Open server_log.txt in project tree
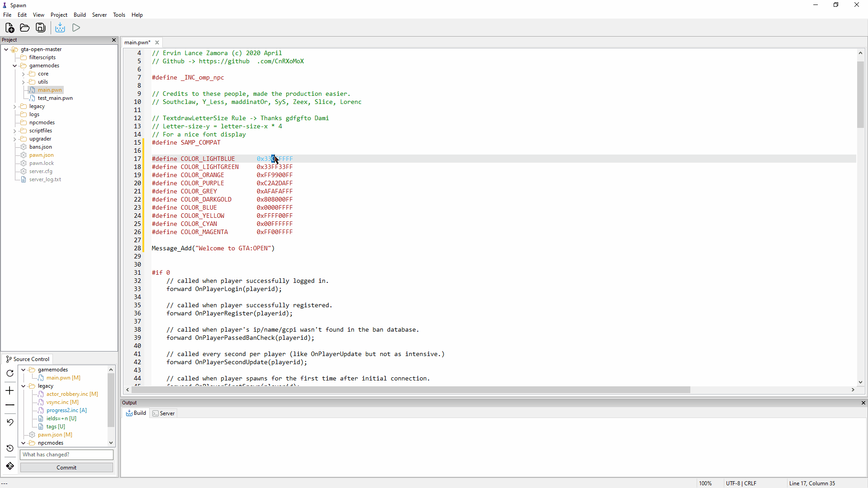 click(45, 179)
